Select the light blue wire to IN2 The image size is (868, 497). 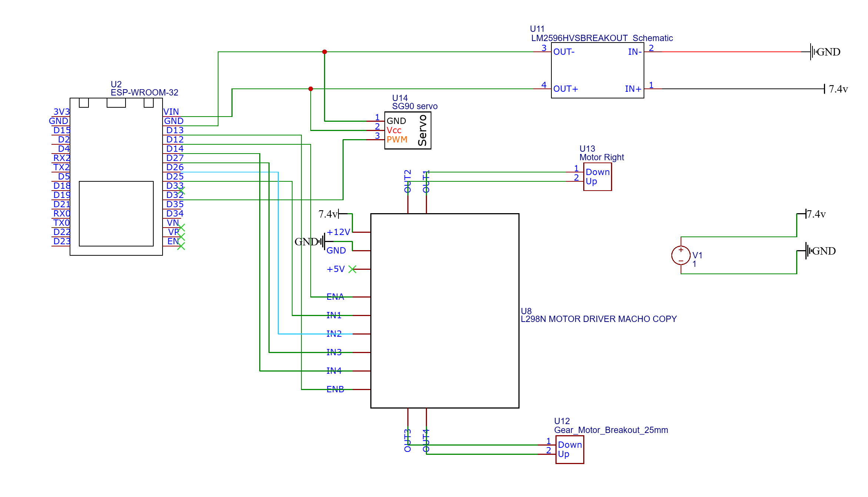[x=278, y=253]
